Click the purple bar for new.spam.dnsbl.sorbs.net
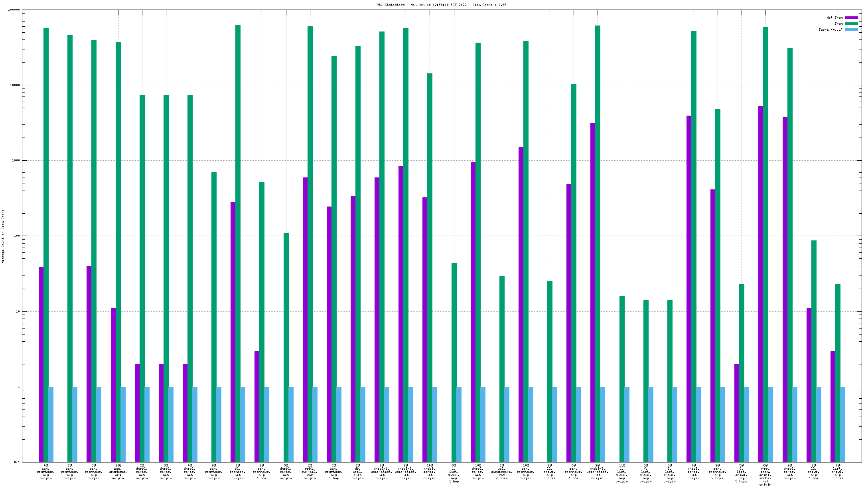The width and height of the screenshot is (868, 488). [761, 279]
